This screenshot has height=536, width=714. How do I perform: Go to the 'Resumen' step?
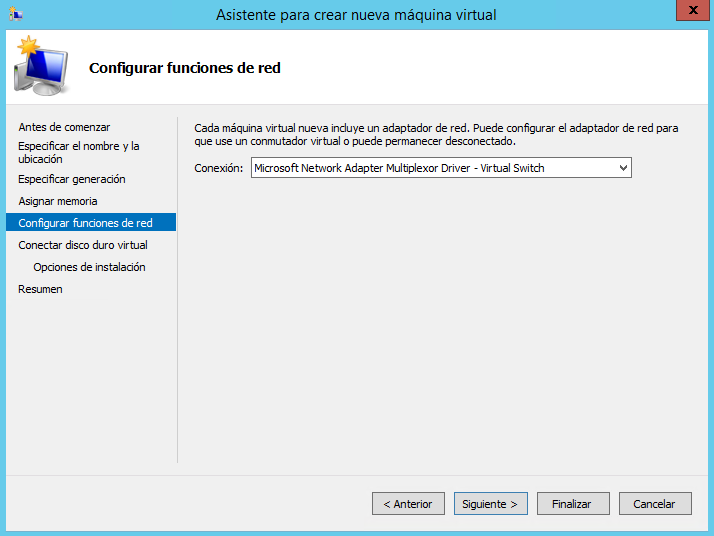[x=40, y=289]
